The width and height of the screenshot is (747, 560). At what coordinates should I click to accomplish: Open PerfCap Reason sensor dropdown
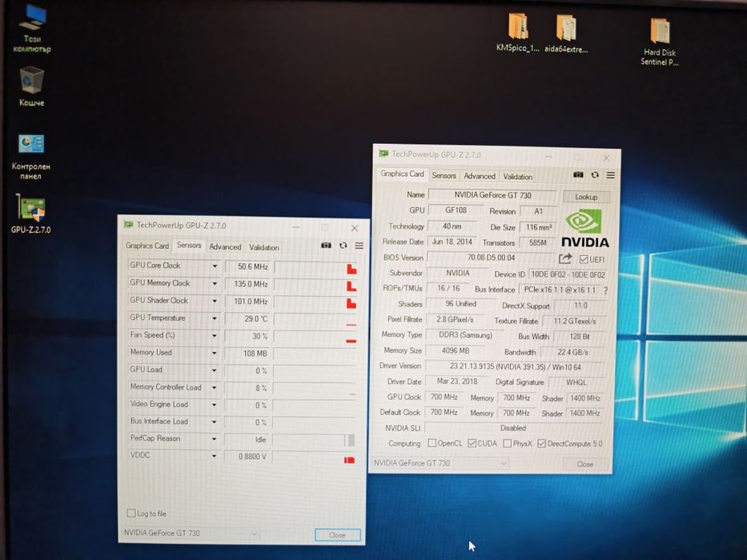(x=215, y=439)
